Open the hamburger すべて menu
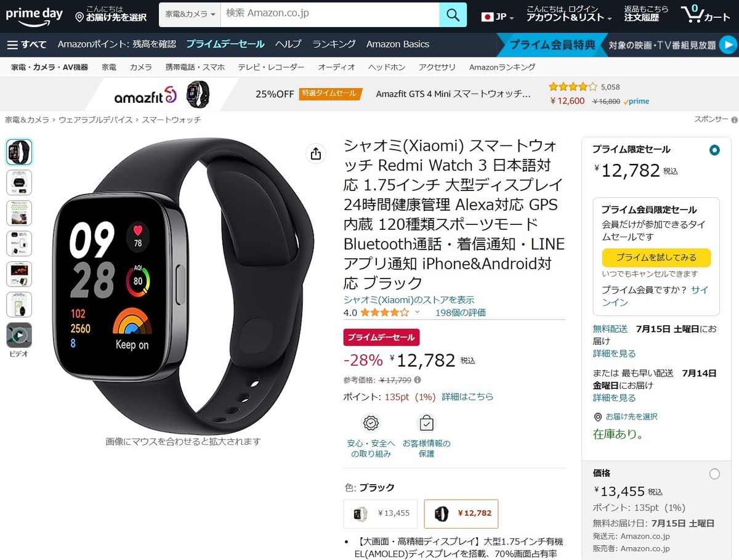This screenshot has height=560, width=739. coord(26,44)
